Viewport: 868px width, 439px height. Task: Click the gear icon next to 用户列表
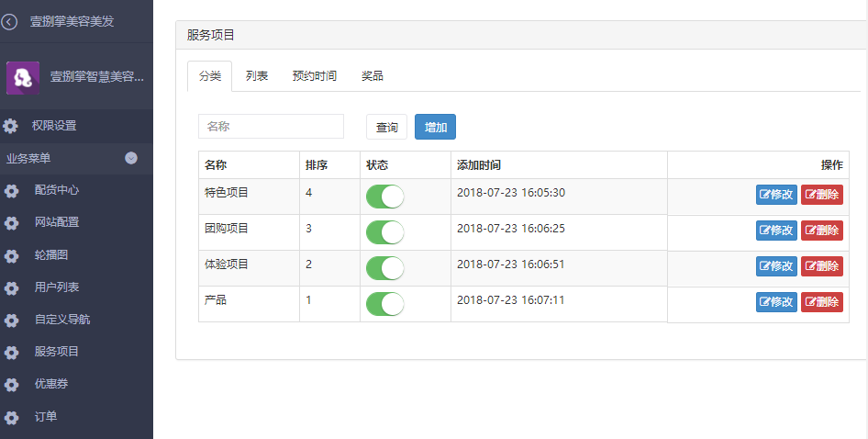click(12, 288)
